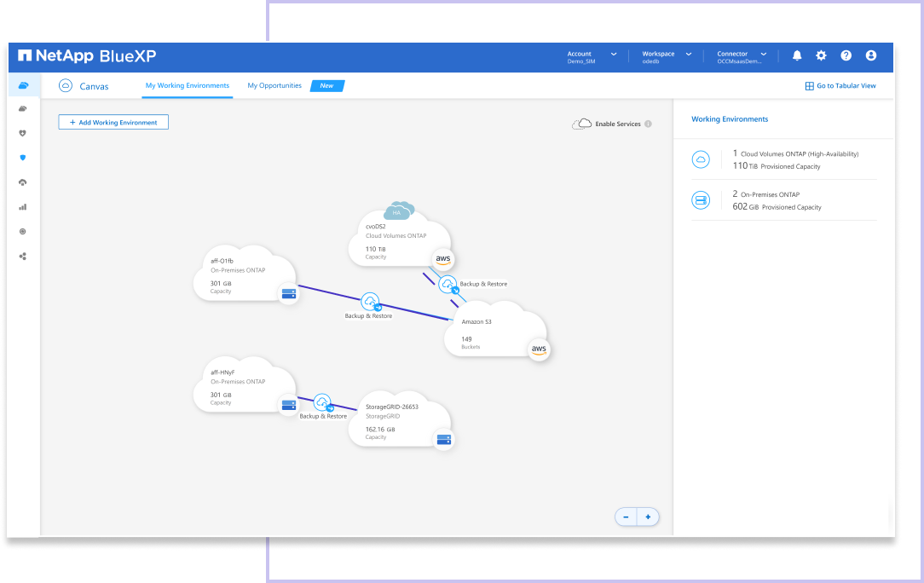Switch to My Opportunities tab
Image resolution: width=924 pixels, height=583 pixels.
274,86
